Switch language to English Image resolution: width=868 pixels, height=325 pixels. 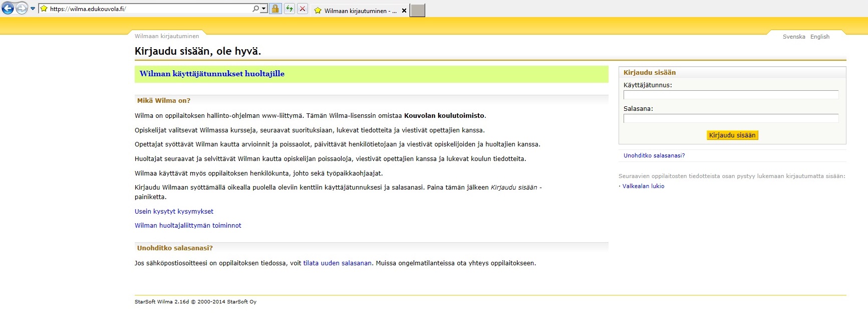click(820, 37)
